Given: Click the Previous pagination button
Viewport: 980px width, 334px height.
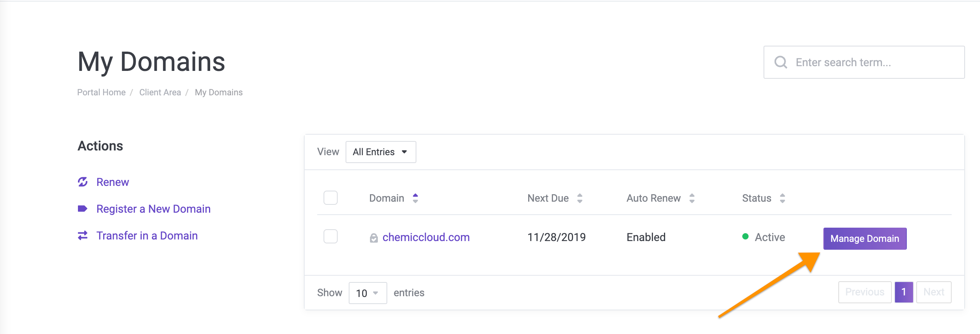Looking at the screenshot, I should [x=865, y=292].
